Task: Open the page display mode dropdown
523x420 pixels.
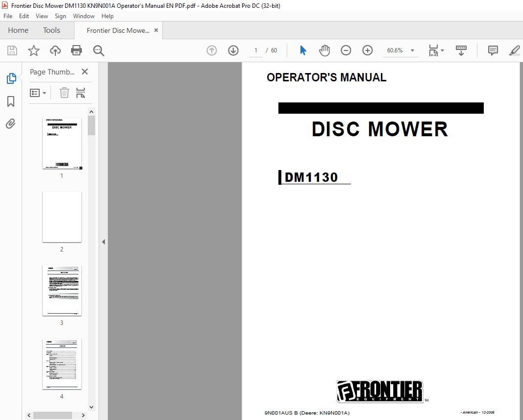Action: 436,50
